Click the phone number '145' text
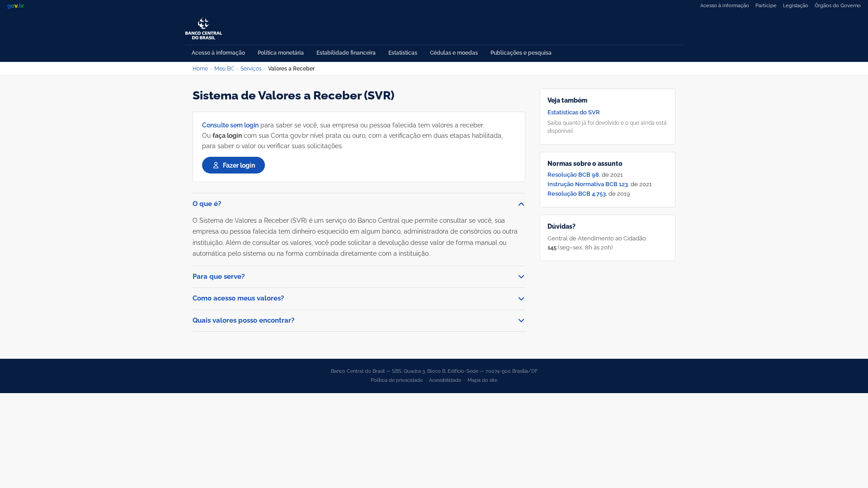Image resolution: width=868 pixels, height=488 pixels. click(x=552, y=248)
